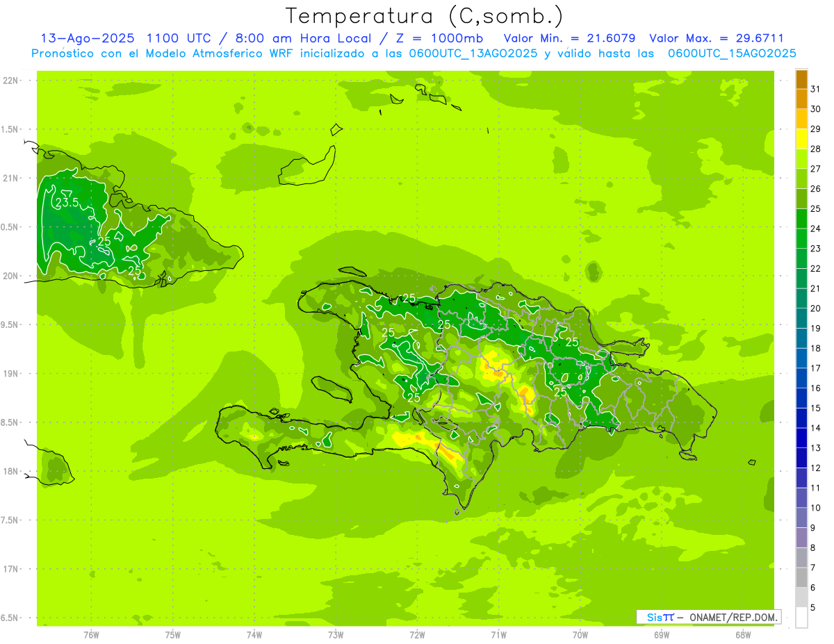
Task: Click the "23.5" contour label over Cuba
Action: pos(67,203)
